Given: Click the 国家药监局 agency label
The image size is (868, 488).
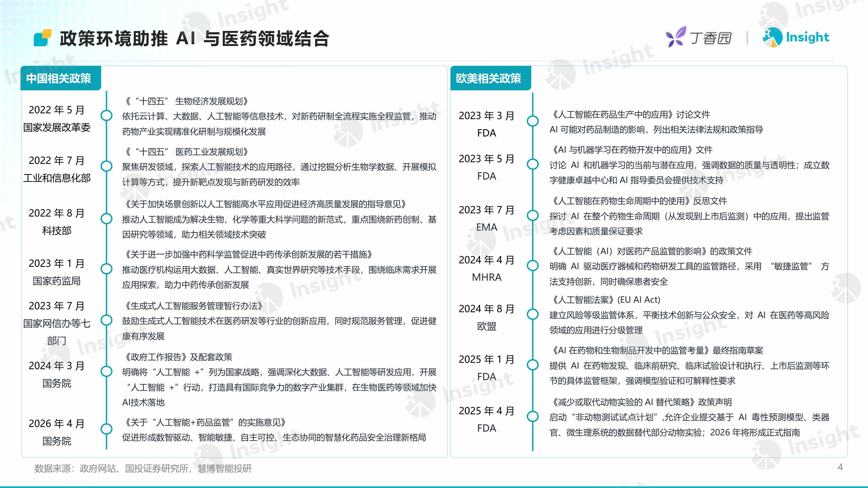Looking at the screenshot, I should (x=57, y=281).
